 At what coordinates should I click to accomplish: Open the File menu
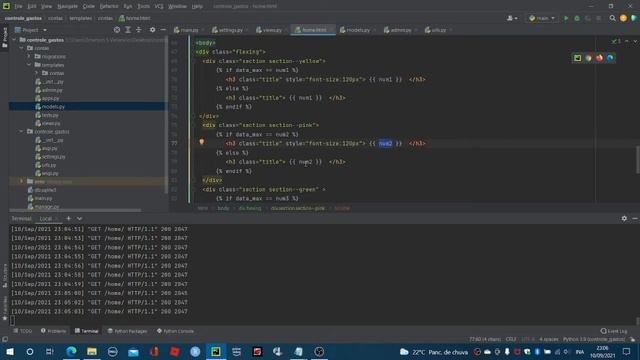click(x=18, y=6)
